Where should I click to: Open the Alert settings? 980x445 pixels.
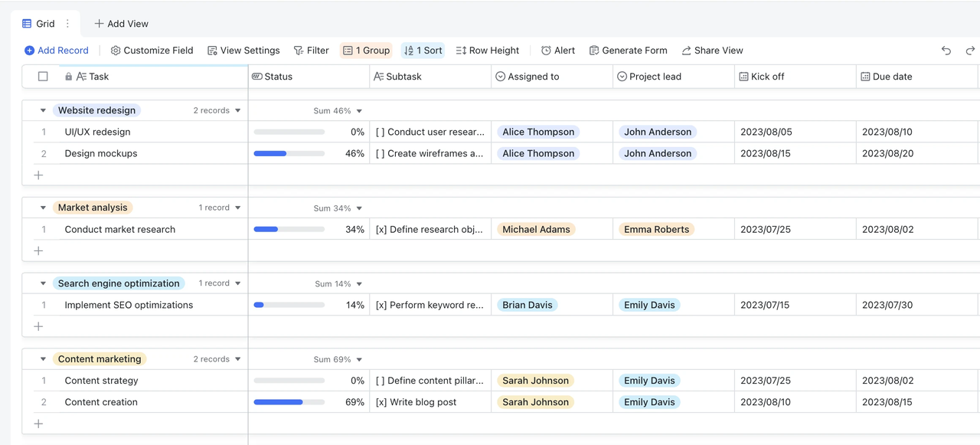pyautogui.click(x=557, y=51)
